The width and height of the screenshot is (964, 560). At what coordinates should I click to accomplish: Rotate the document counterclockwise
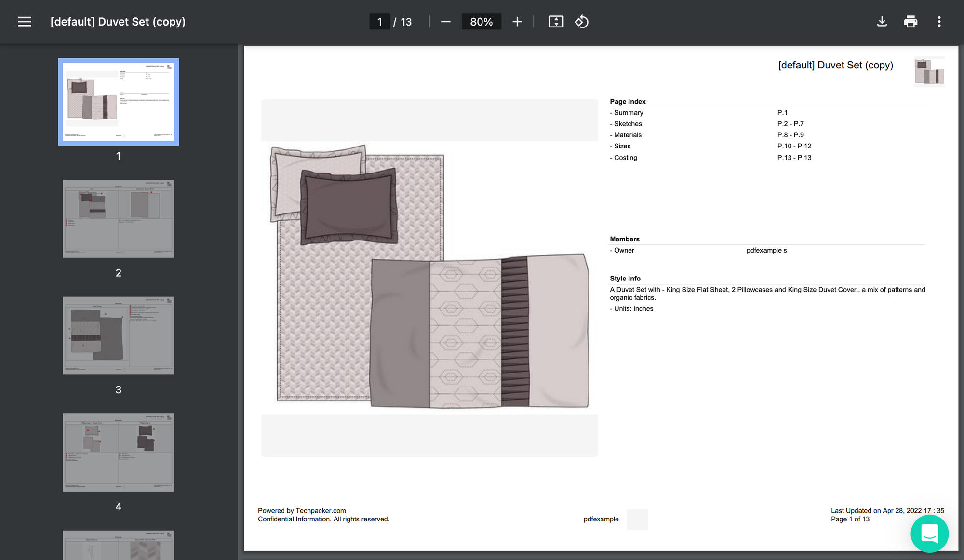pos(582,22)
